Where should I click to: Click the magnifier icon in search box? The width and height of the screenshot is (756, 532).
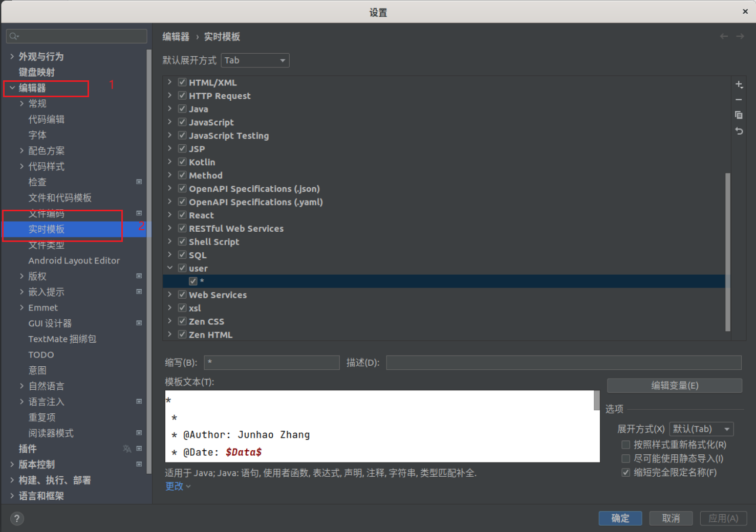pos(14,36)
